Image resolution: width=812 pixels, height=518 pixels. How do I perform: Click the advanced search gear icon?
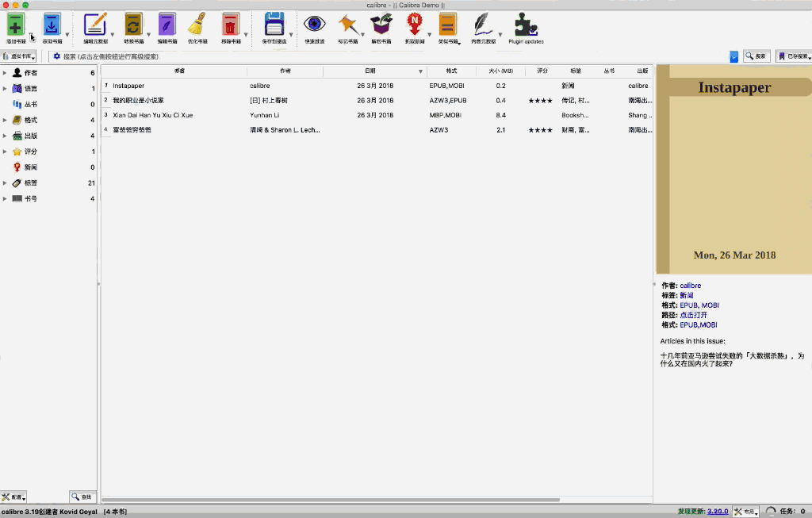coord(56,56)
